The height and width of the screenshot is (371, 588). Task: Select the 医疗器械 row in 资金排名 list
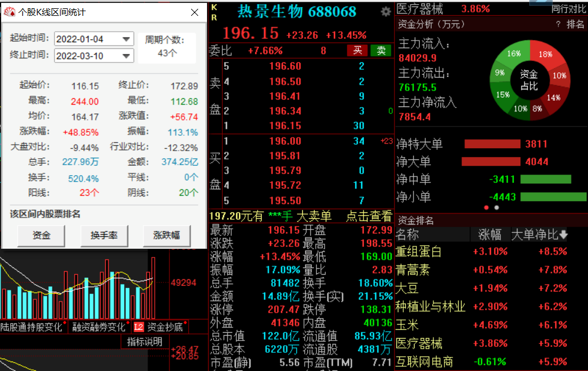[x=491, y=343]
